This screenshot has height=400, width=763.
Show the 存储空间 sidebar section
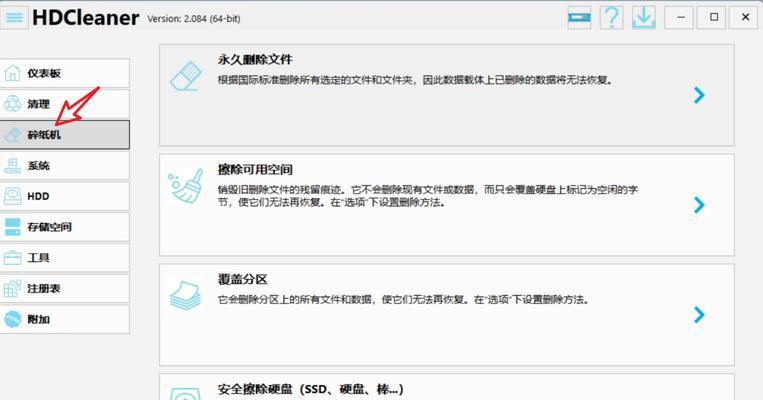[64, 227]
